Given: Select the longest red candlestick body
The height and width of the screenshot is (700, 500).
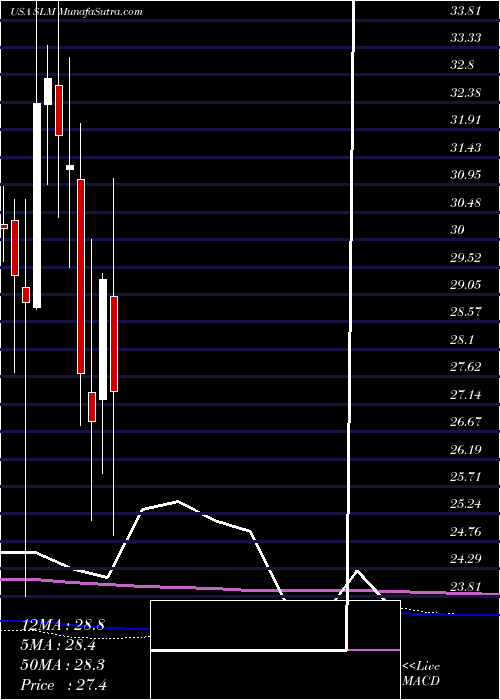Looking at the screenshot, I should coord(81,276).
